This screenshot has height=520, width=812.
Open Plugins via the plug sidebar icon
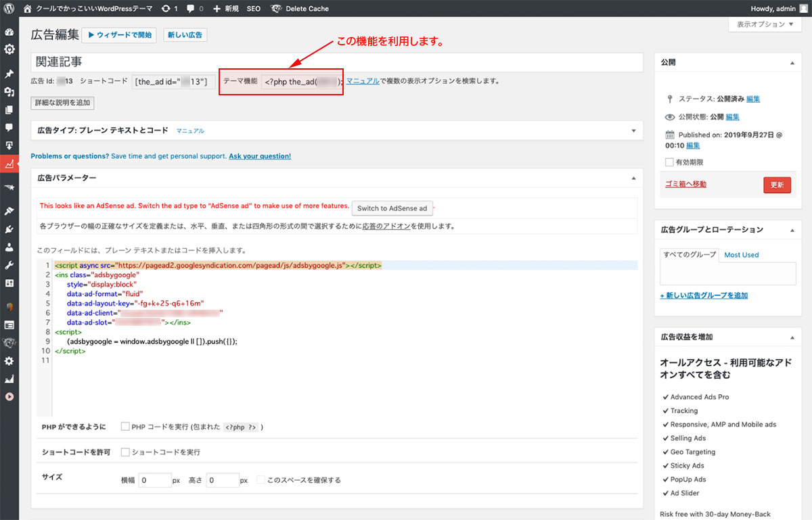click(9, 229)
